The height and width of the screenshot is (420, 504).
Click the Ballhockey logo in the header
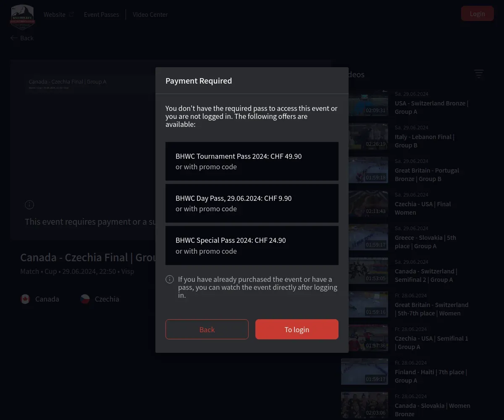click(22, 17)
